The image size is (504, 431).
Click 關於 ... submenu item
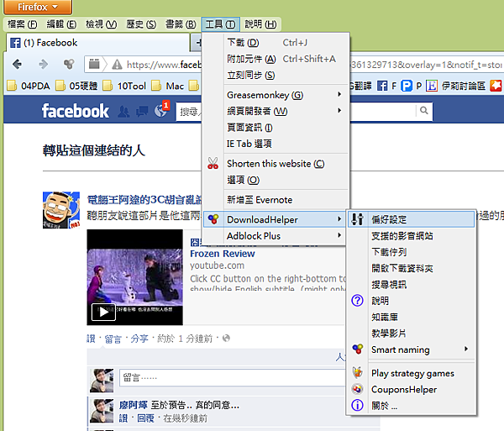click(411, 406)
